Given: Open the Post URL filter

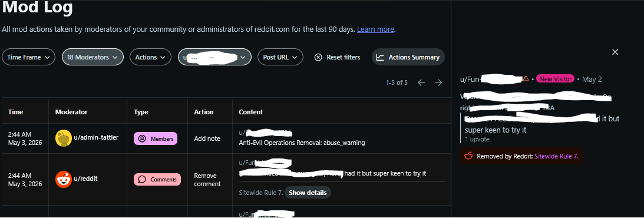Looking at the screenshot, I should point(280,57).
